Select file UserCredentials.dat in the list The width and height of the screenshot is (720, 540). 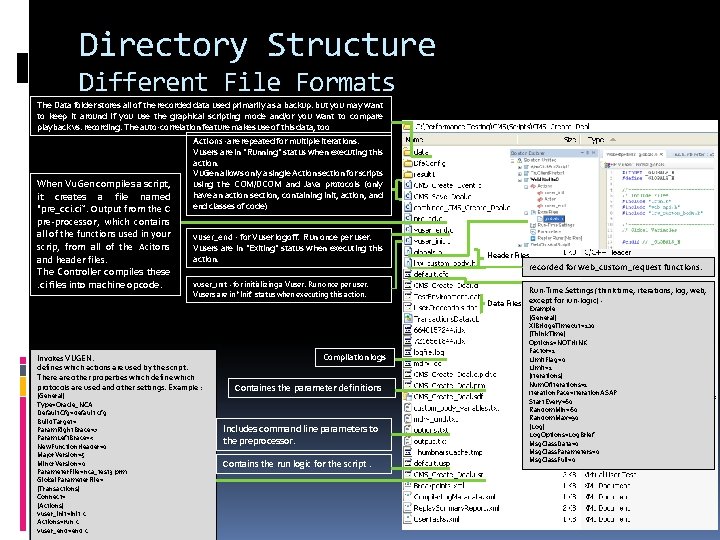pyautogui.click(x=445, y=307)
